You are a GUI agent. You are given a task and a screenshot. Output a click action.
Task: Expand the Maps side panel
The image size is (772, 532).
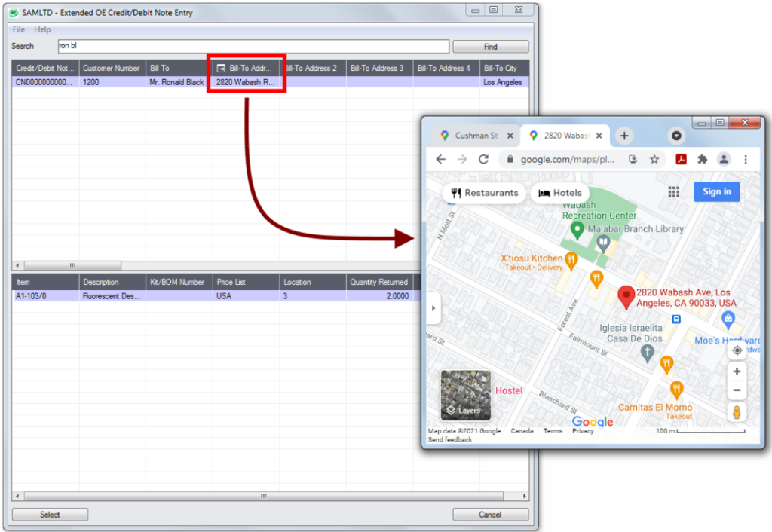(x=433, y=308)
